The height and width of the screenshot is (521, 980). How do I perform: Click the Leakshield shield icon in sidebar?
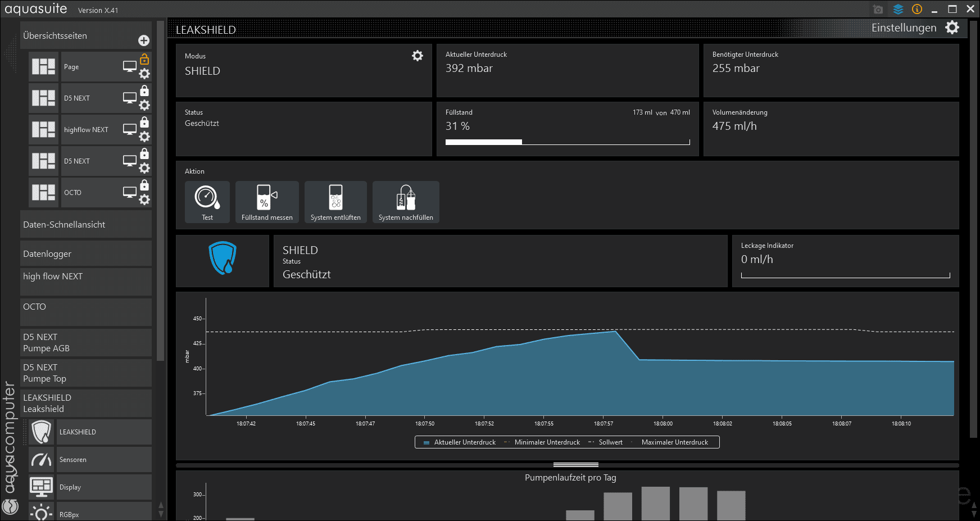click(x=41, y=432)
